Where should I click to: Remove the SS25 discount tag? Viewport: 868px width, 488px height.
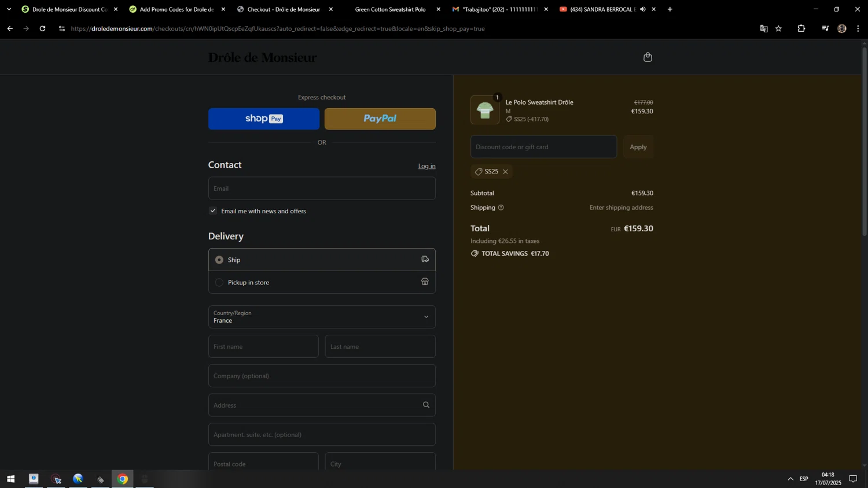pos(505,172)
